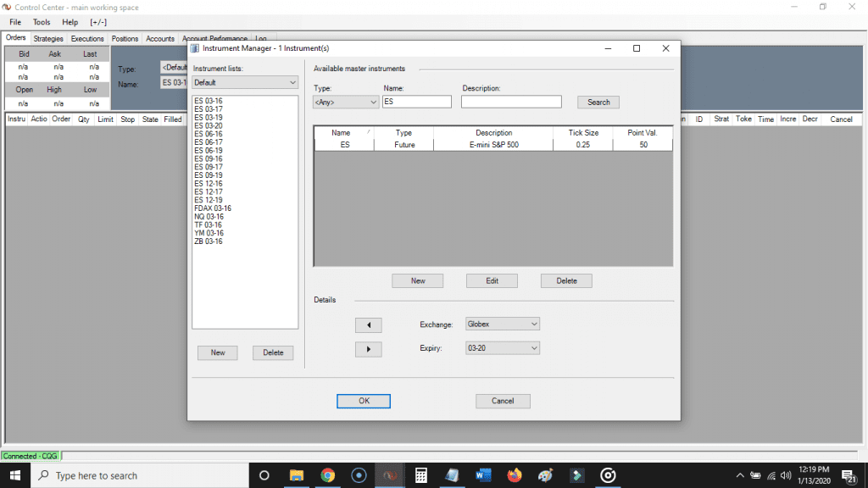This screenshot has width=868, height=488.
Task: Open the paint palette app in taskbar
Action: click(x=545, y=475)
